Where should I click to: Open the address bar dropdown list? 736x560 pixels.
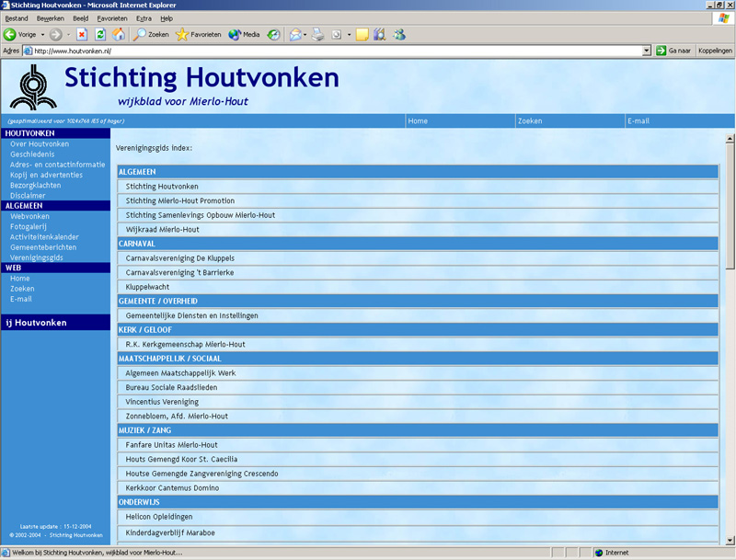click(x=647, y=51)
